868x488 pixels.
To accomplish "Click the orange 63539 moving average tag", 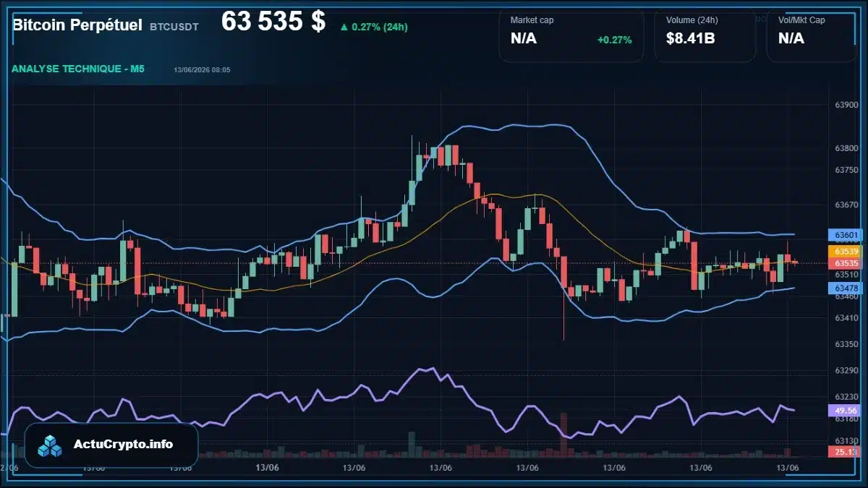I will coord(846,251).
